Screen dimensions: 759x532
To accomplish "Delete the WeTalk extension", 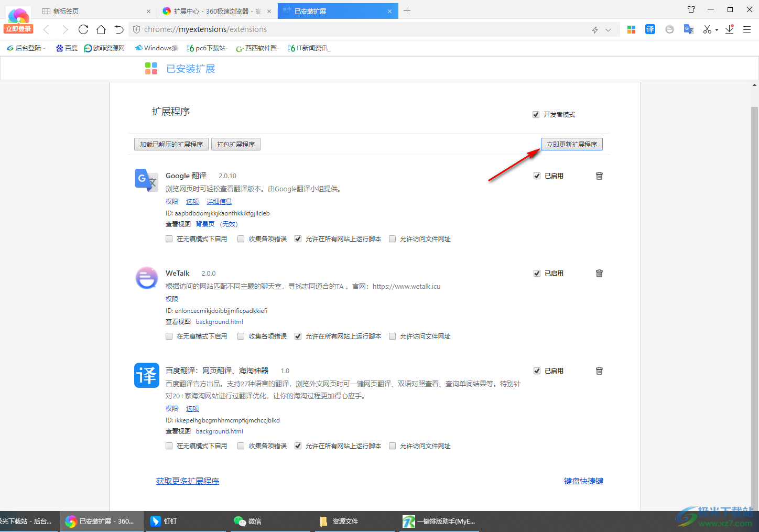I will pyautogui.click(x=600, y=274).
